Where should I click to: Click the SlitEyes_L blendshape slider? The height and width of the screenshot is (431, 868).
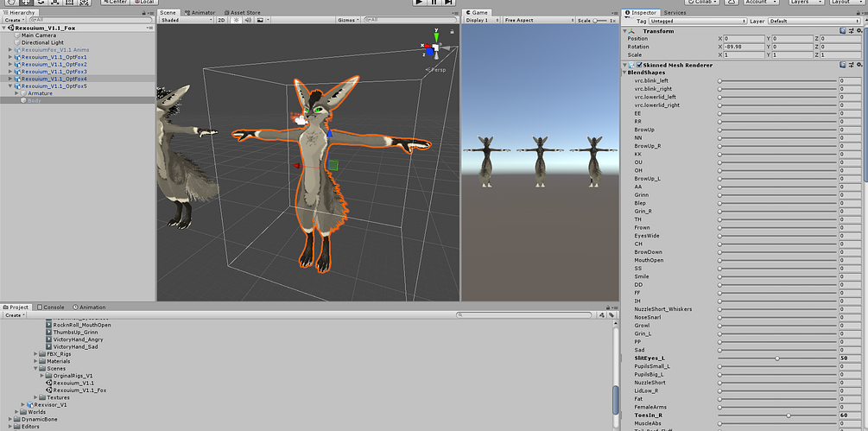[x=777, y=358]
